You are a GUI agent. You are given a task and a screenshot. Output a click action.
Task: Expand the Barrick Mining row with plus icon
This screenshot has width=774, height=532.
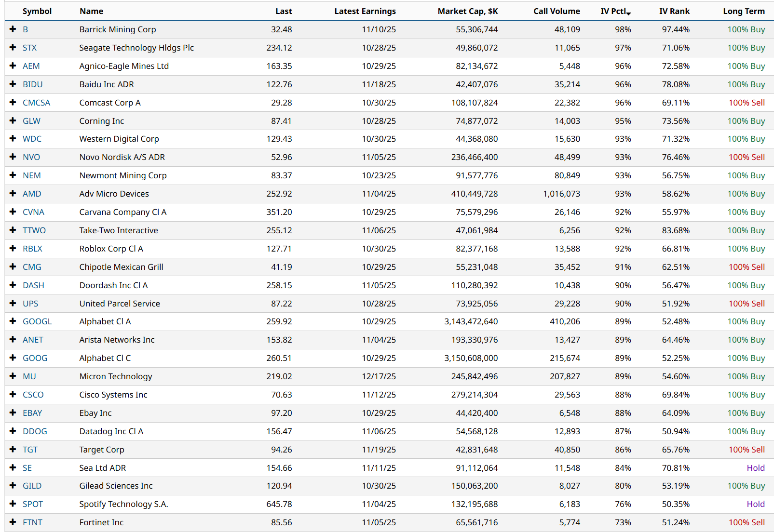13,29
